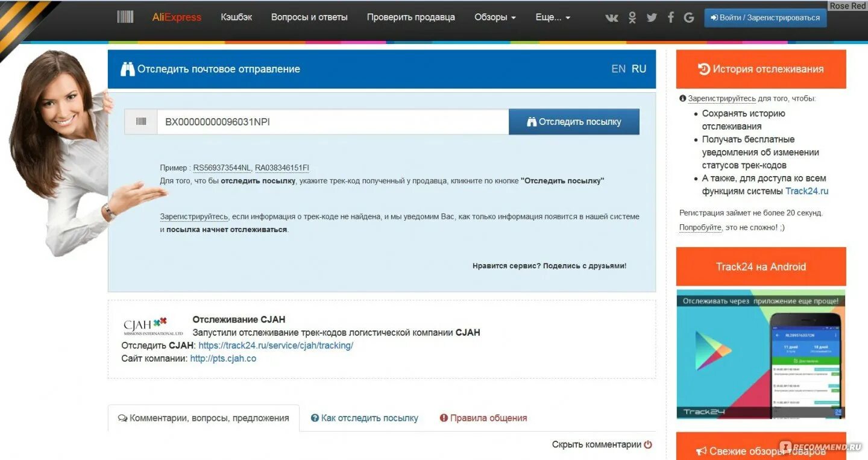
Task: Open the VK social icon
Action: click(612, 17)
